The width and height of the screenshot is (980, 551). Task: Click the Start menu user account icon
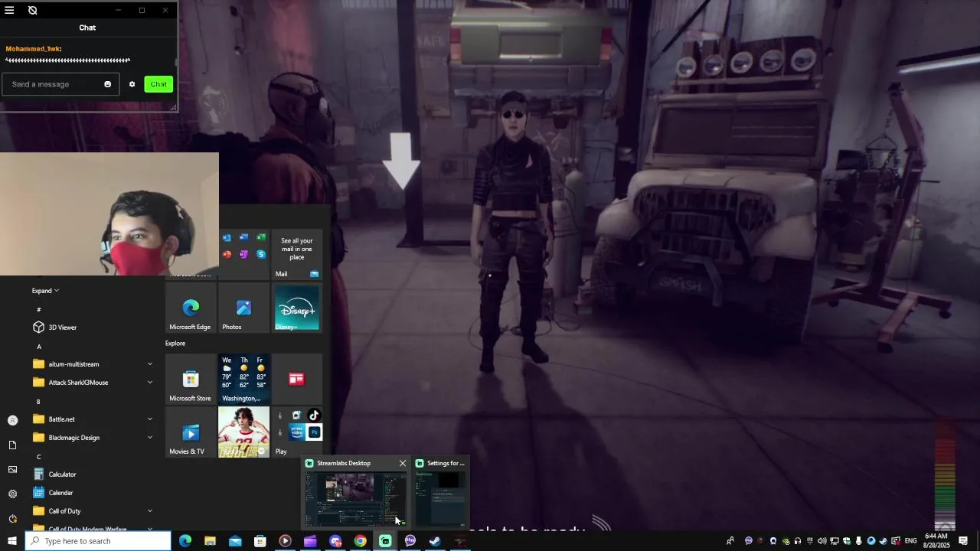click(x=12, y=420)
